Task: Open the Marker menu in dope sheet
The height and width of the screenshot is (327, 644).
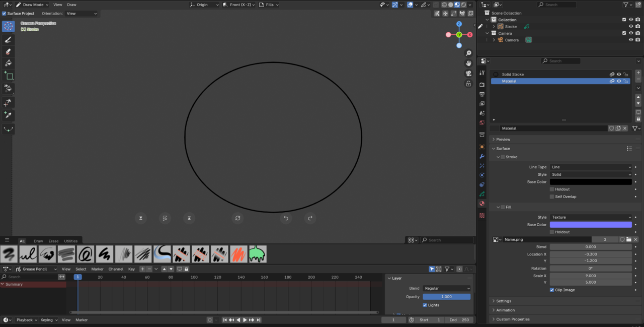Action: tap(97, 269)
